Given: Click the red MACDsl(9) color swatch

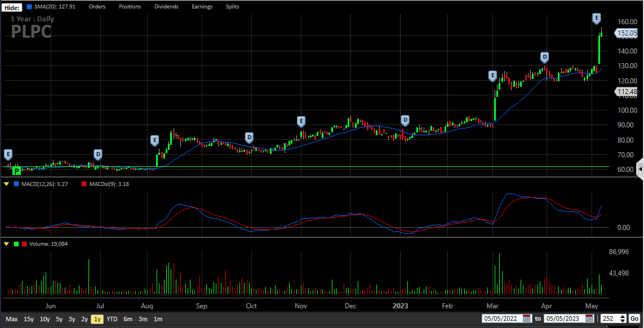Looking at the screenshot, I should pos(84,184).
